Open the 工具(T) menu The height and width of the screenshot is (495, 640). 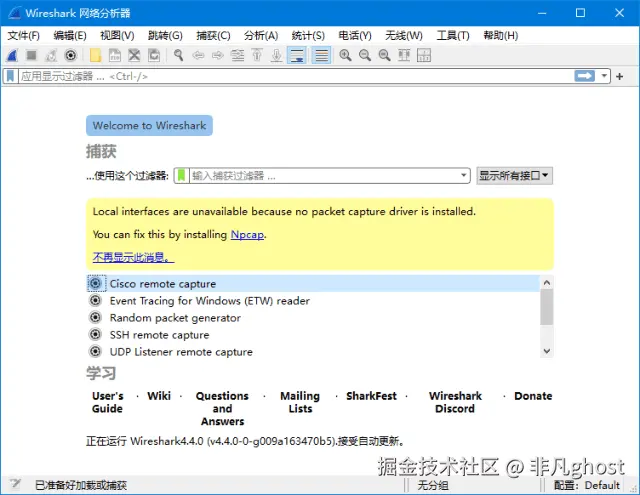pyautogui.click(x=453, y=36)
